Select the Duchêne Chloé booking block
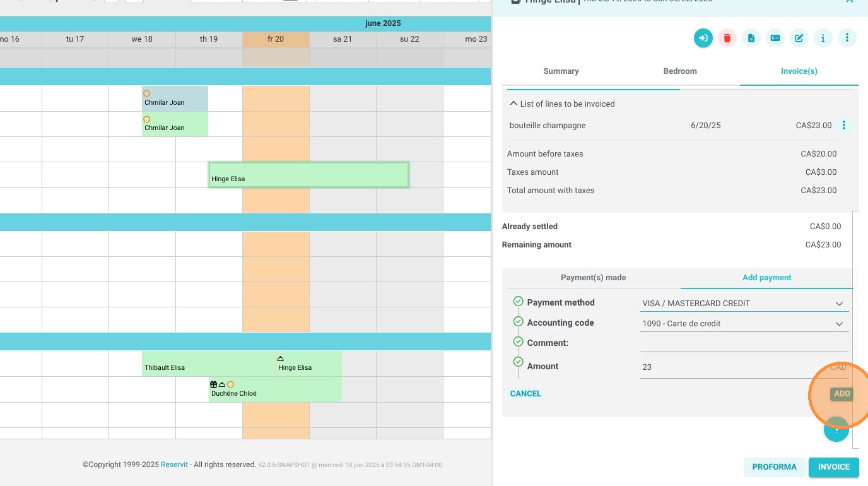The width and height of the screenshot is (868, 486). [x=275, y=389]
